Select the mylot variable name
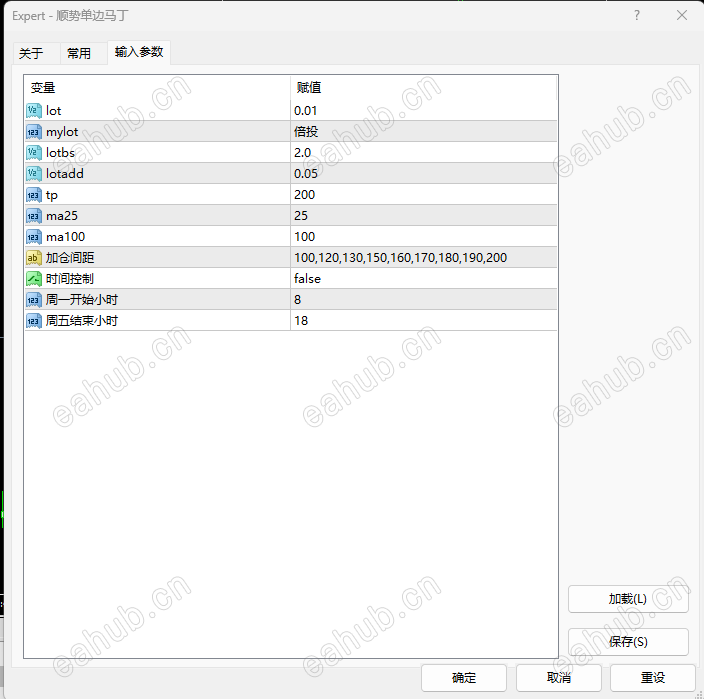Screen dimensions: 704x699 pyautogui.click(x=62, y=132)
